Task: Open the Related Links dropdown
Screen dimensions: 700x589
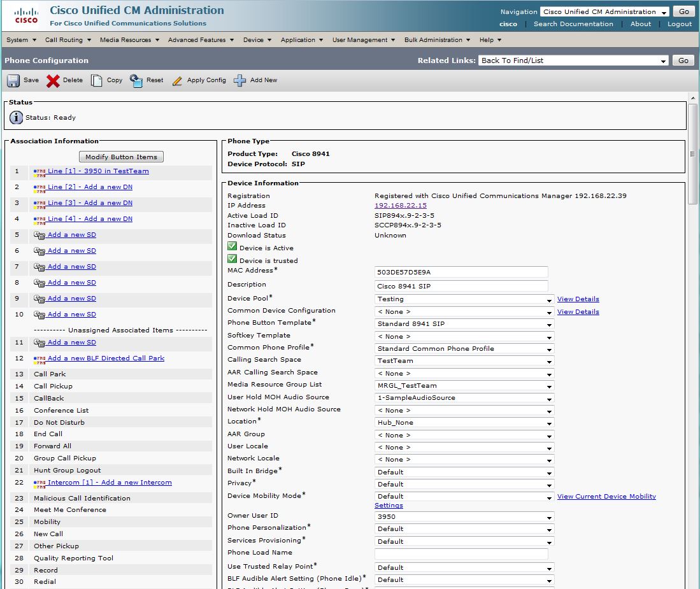Action: [x=573, y=60]
